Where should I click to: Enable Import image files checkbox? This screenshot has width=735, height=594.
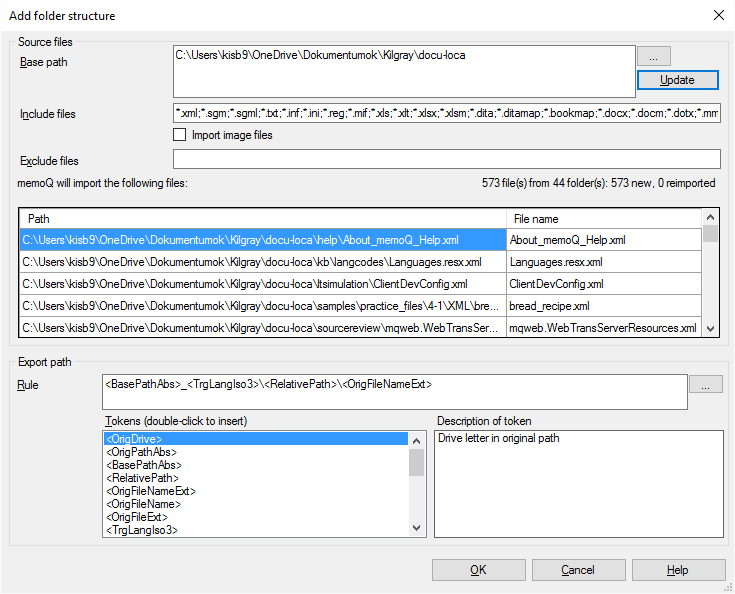coord(180,135)
